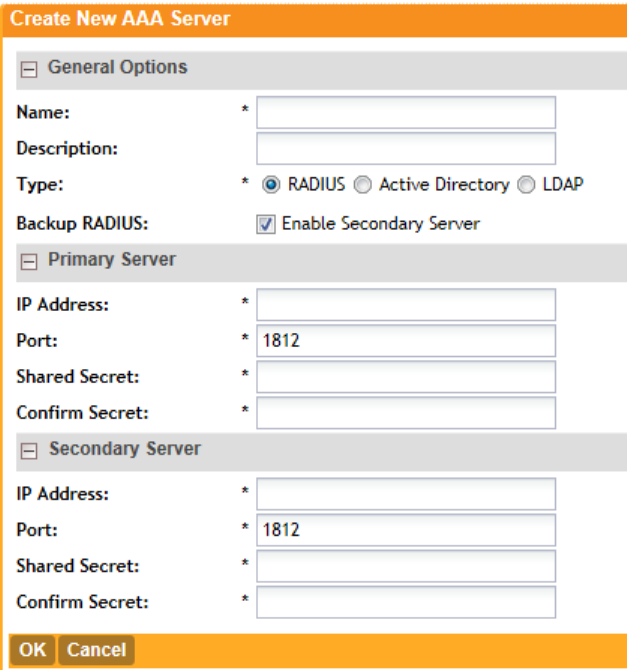Focus Primary Server IP Address field

[x=405, y=305]
